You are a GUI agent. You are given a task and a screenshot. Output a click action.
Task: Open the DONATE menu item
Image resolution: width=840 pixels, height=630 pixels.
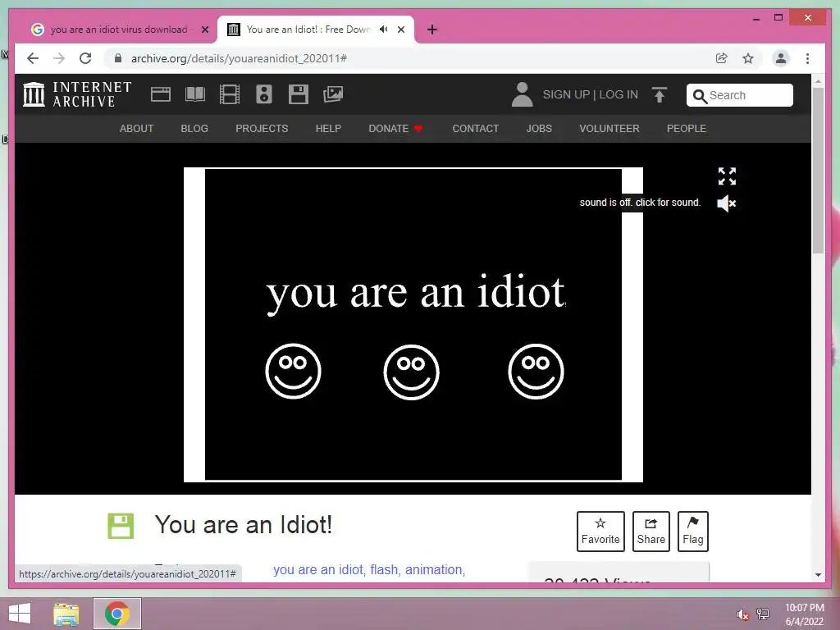click(395, 129)
